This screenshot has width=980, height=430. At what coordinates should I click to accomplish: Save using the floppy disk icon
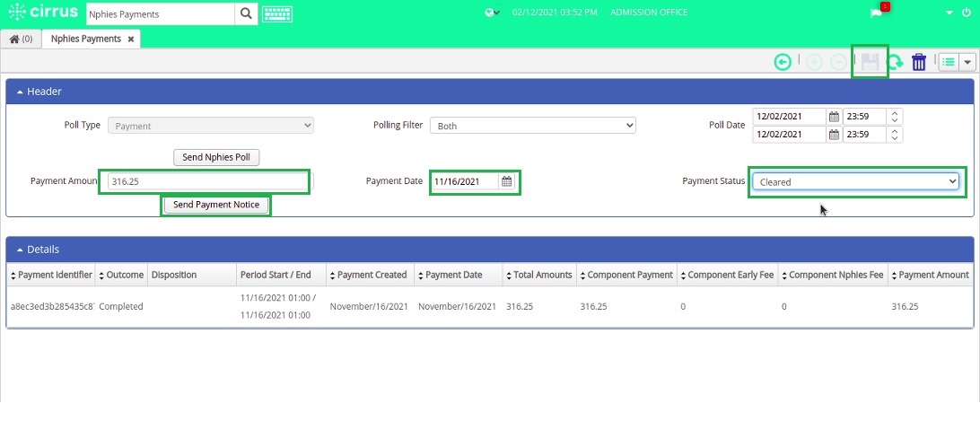[870, 62]
